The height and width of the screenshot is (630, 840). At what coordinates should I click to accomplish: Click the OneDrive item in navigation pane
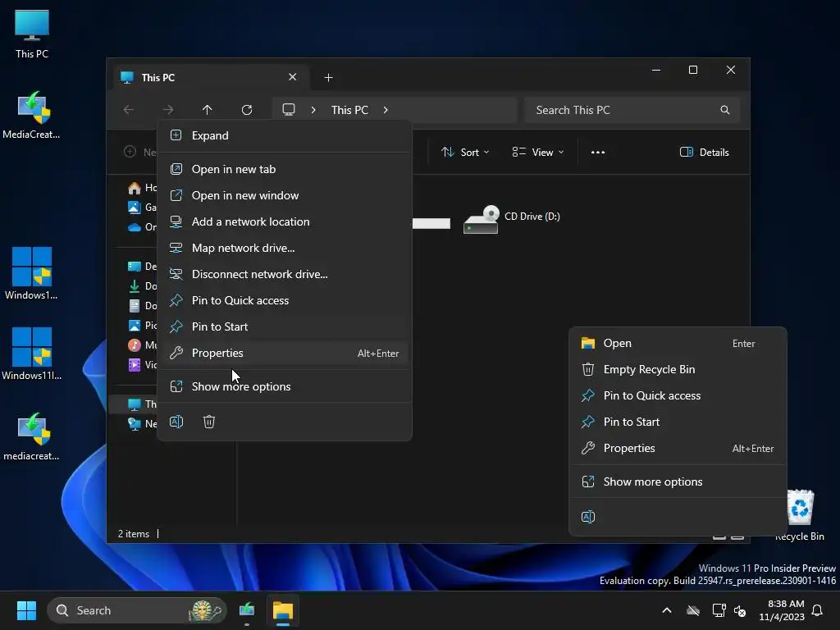[x=143, y=227]
